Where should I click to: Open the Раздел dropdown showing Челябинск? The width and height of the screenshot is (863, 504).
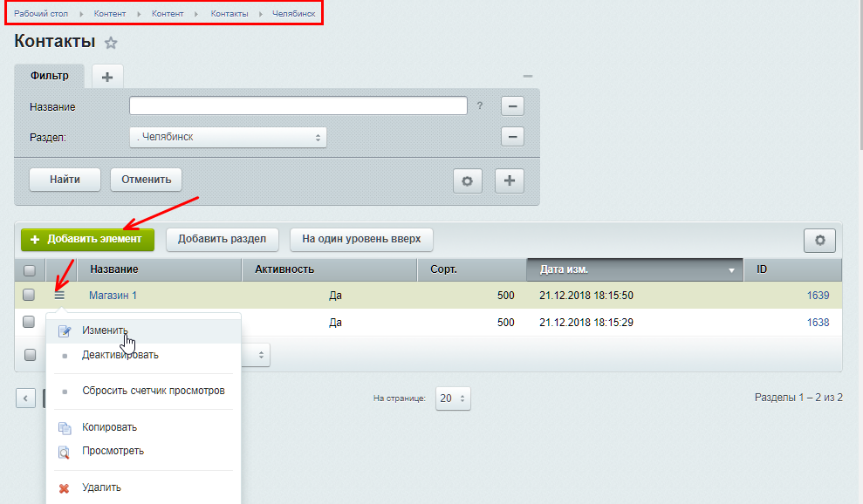click(x=228, y=137)
